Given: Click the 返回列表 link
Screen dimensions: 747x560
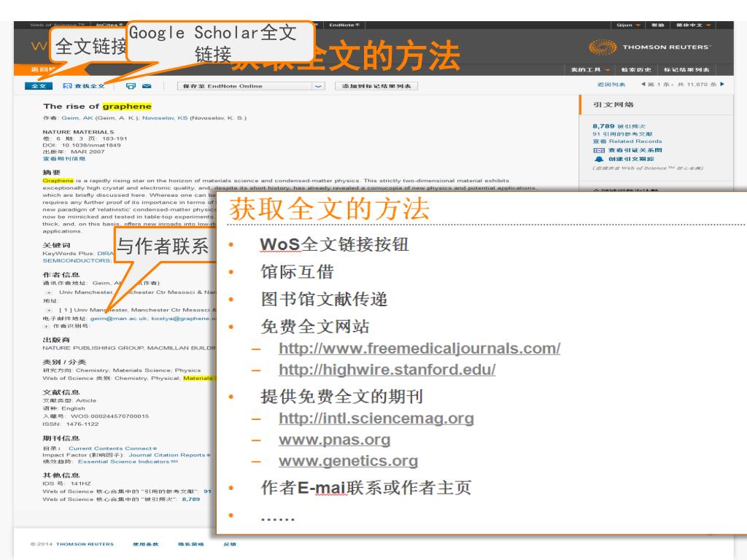Looking at the screenshot, I should pyautogui.click(x=611, y=85).
